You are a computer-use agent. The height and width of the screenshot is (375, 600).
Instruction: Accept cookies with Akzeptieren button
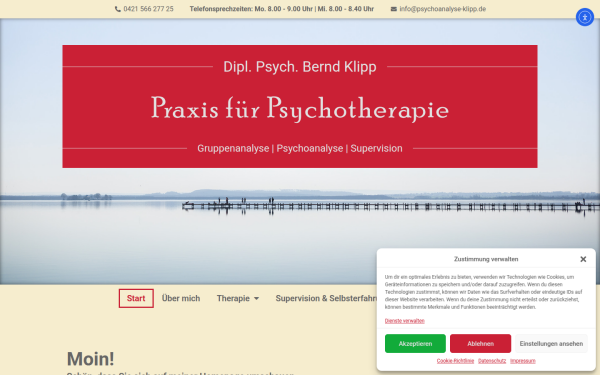415,344
